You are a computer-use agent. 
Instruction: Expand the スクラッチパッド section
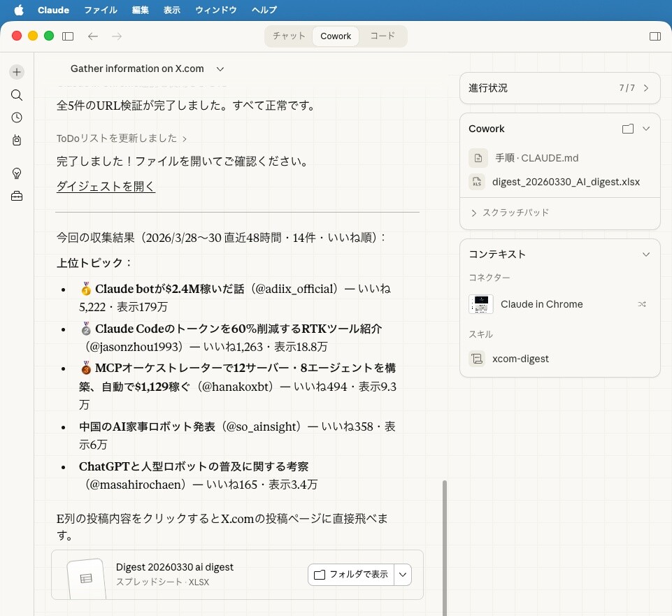click(510, 213)
